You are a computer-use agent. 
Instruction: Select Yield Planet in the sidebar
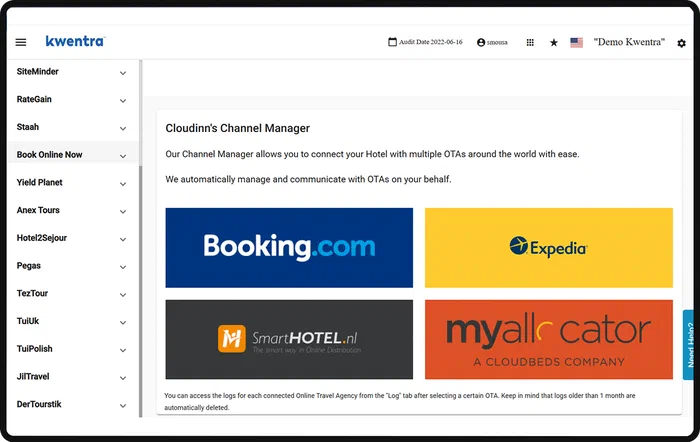point(39,182)
